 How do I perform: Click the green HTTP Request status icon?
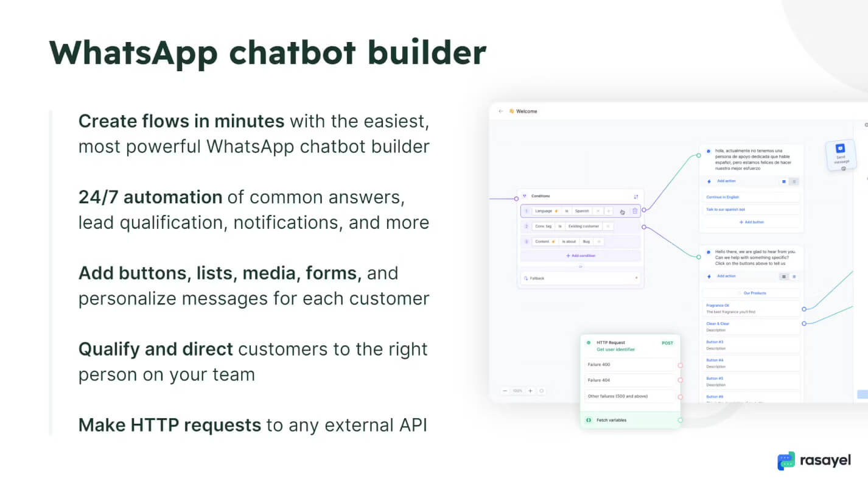589,343
